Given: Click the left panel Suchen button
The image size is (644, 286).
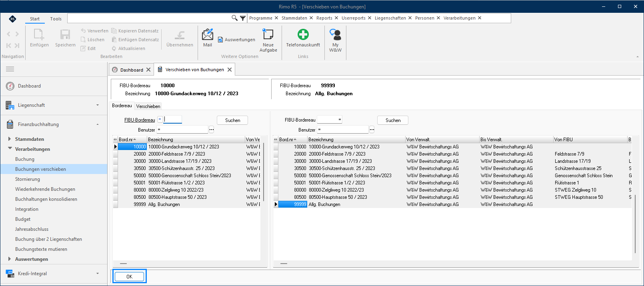Looking at the screenshot, I should [232, 120].
